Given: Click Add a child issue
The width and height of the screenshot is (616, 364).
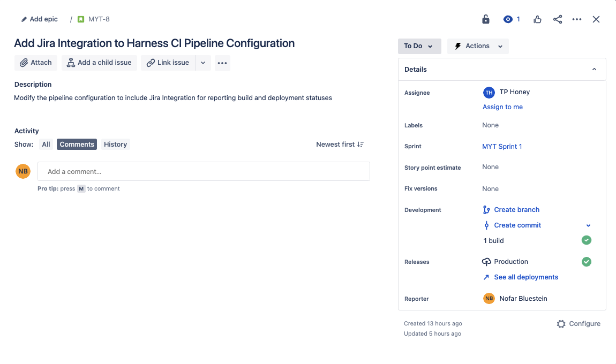Looking at the screenshot, I should pos(99,63).
